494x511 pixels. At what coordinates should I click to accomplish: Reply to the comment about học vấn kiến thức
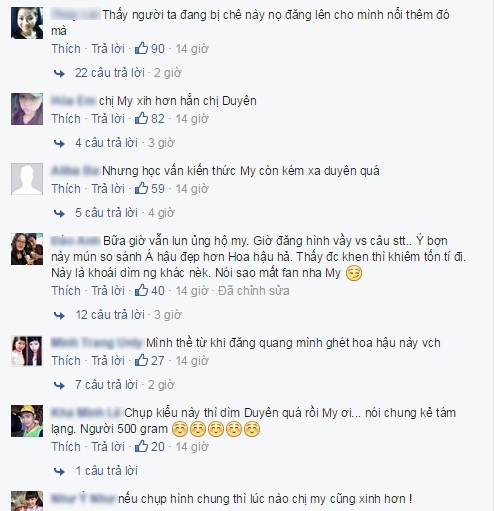tap(108, 189)
